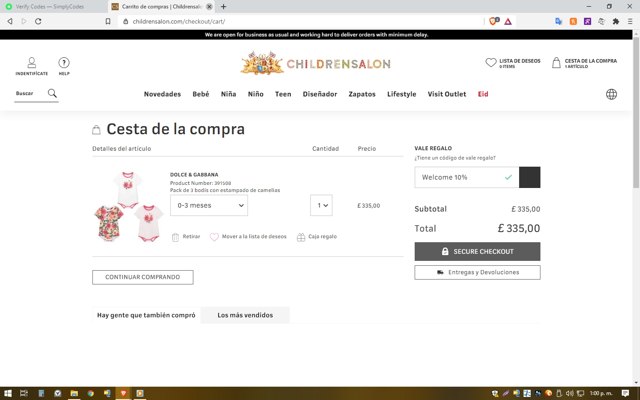640x400 pixels.
Task: Open the Brave shields lion icon
Action: [493, 21]
